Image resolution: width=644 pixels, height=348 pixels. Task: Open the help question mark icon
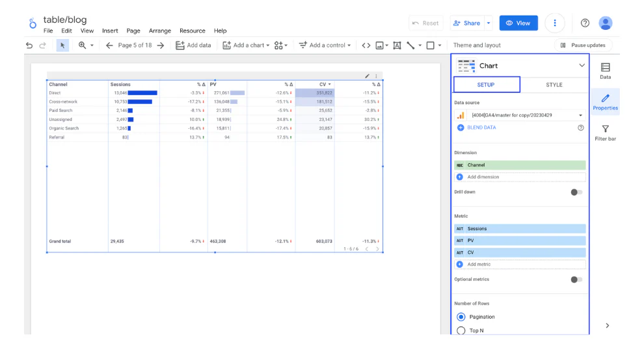click(585, 23)
